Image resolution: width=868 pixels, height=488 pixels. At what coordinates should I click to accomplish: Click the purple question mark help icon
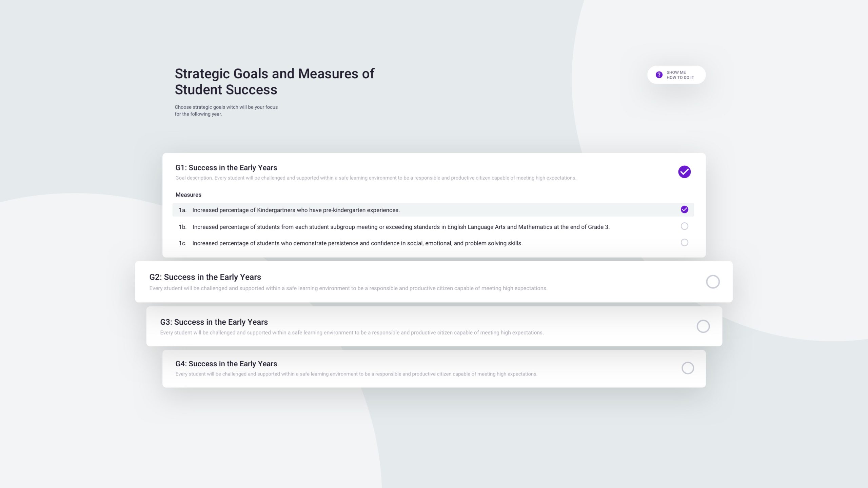tap(659, 75)
